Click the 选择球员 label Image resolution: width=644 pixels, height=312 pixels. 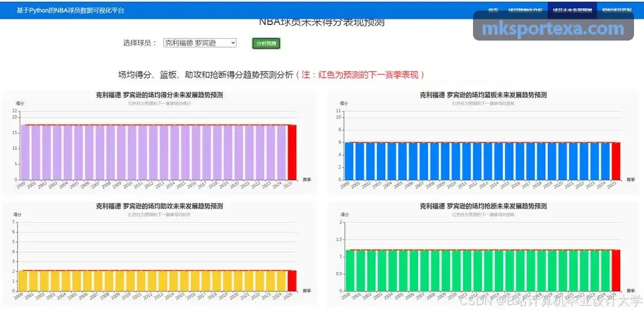click(140, 42)
